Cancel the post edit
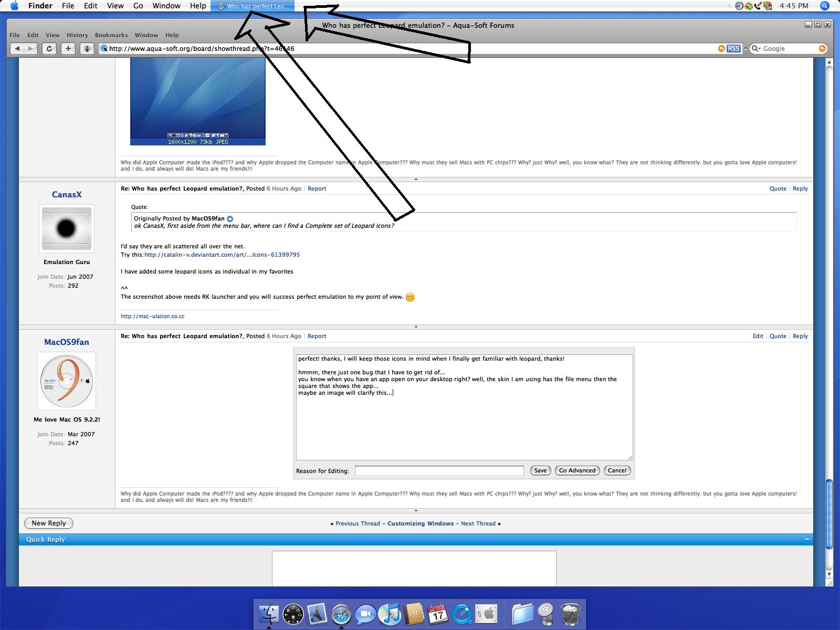This screenshot has height=630, width=840. pyautogui.click(x=617, y=470)
